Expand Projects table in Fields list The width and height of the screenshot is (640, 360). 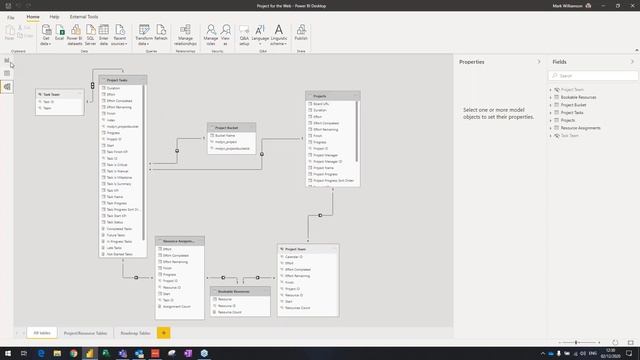(x=551, y=120)
